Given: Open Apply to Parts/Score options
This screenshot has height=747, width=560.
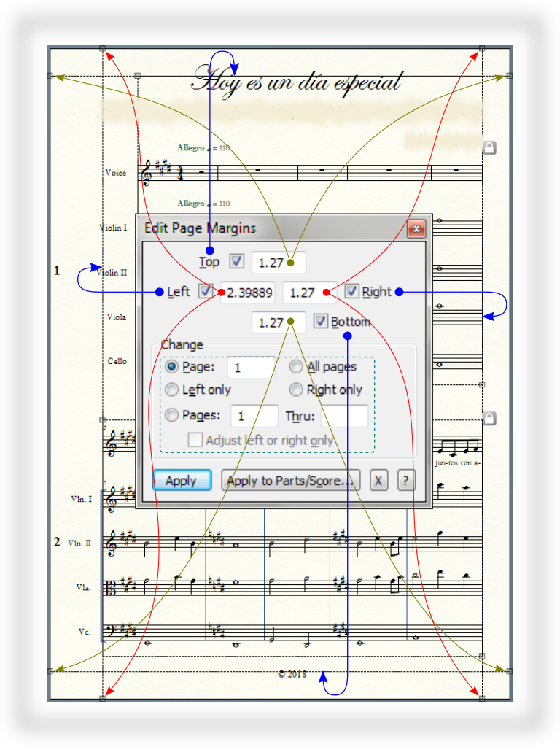Looking at the screenshot, I should click(290, 481).
